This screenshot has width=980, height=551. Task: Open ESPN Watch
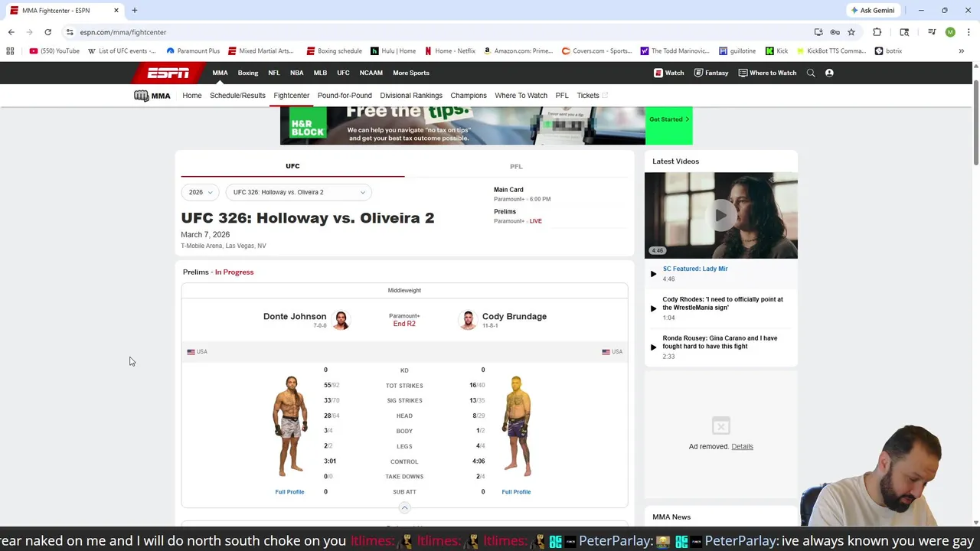pos(669,73)
